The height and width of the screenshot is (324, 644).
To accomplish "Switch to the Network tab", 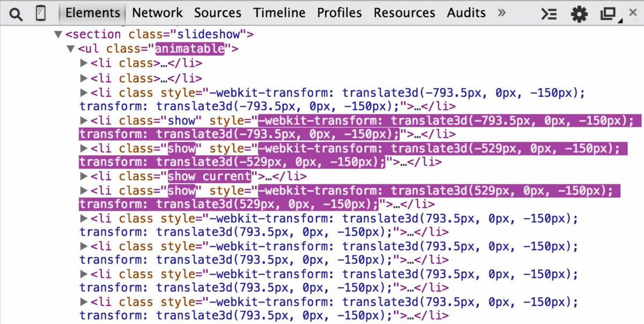I will coord(157,12).
